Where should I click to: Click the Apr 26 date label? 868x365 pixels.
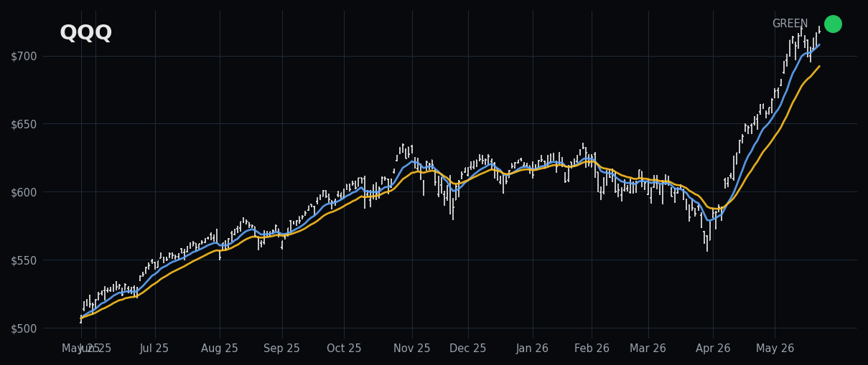pyautogui.click(x=713, y=349)
